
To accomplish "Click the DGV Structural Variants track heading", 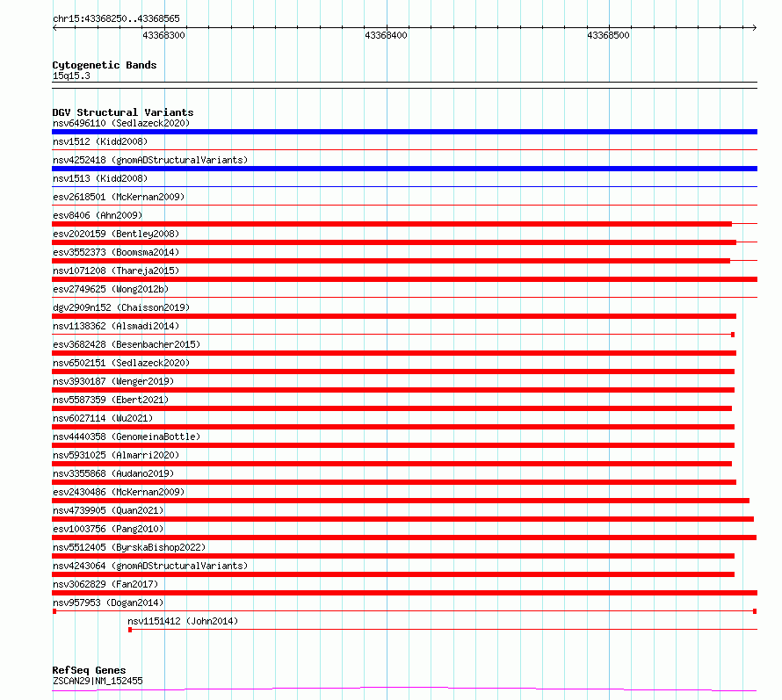I will click(123, 112).
